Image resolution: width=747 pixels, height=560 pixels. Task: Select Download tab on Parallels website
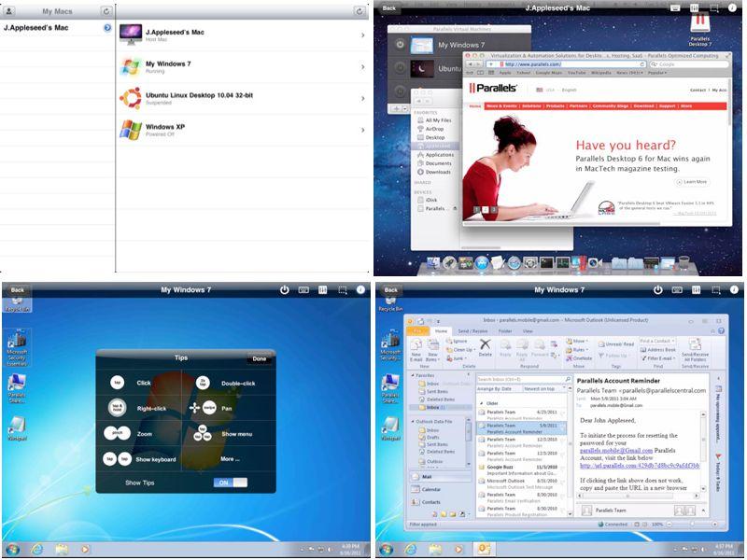[x=643, y=106]
